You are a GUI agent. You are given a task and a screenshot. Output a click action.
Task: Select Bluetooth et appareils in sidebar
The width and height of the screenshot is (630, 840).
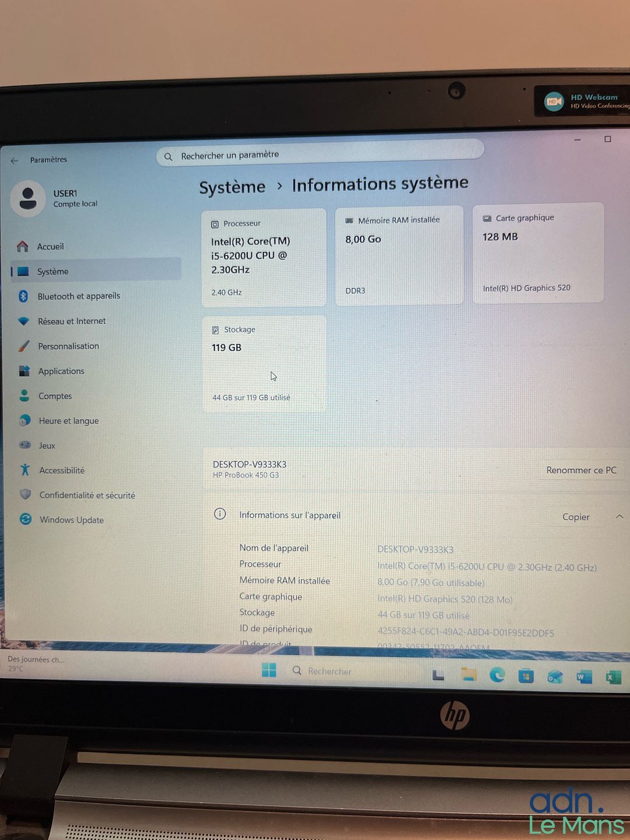(x=96, y=296)
